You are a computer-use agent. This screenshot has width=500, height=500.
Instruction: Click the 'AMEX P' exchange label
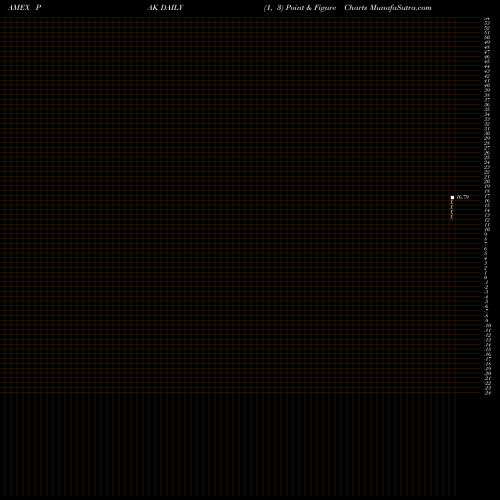(x=24, y=7)
